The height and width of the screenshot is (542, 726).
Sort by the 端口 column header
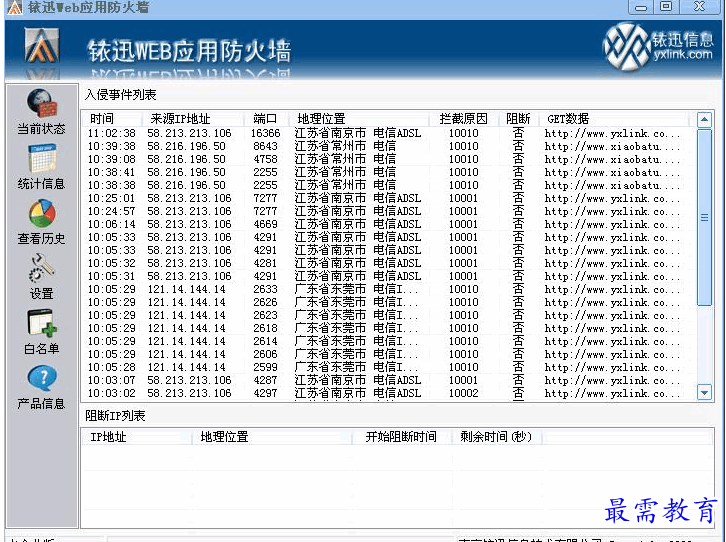click(265, 119)
